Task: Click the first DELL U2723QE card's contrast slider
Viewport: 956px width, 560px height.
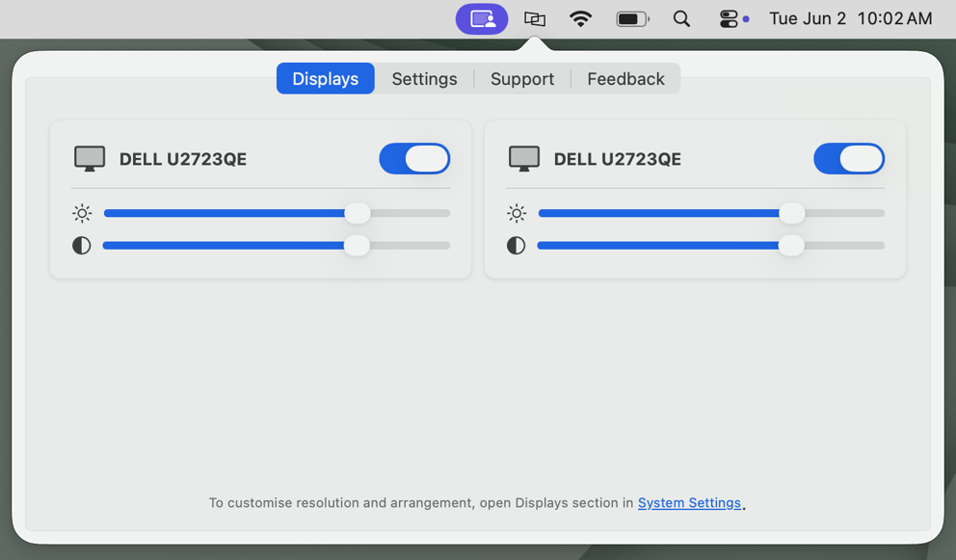Action: (x=277, y=245)
